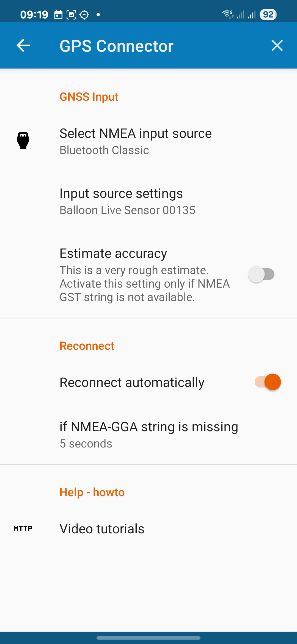297x644 pixels.
Task: Tap the Estimate accuracy description text
Action: point(145,284)
